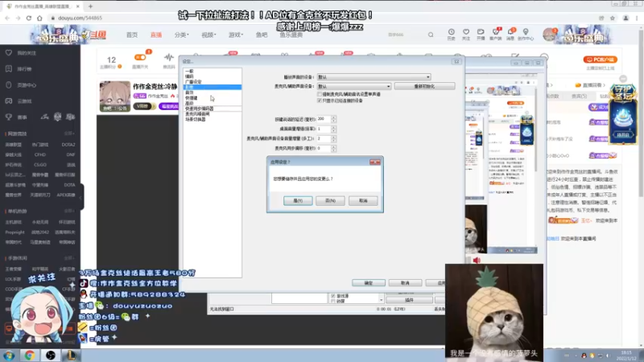644x362 pixels.
Task: Expand the 分类 menu in Douyu navigation
Action: click(x=181, y=35)
